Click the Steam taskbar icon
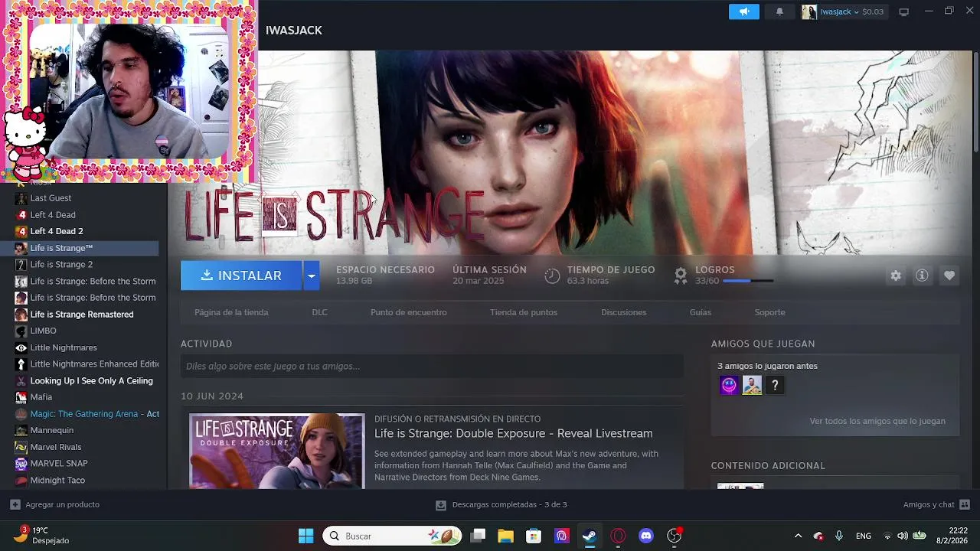The width and height of the screenshot is (980, 551). click(590, 536)
